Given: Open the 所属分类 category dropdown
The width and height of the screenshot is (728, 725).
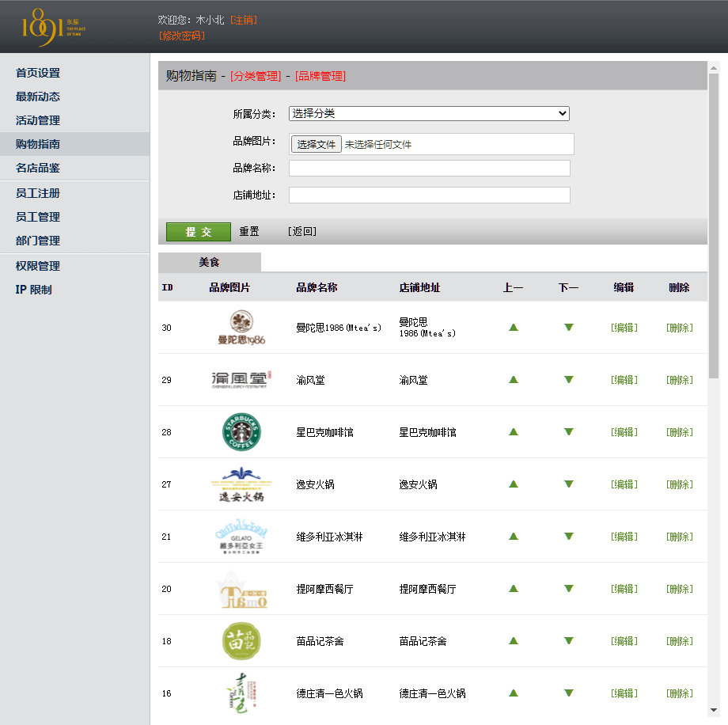Looking at the screenshot, I should (429, 113).
